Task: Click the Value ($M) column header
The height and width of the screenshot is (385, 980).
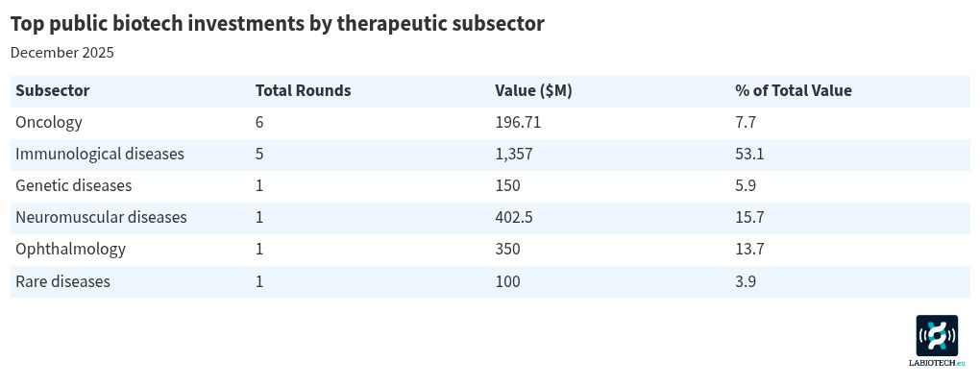Action: [x=533, y=91]
